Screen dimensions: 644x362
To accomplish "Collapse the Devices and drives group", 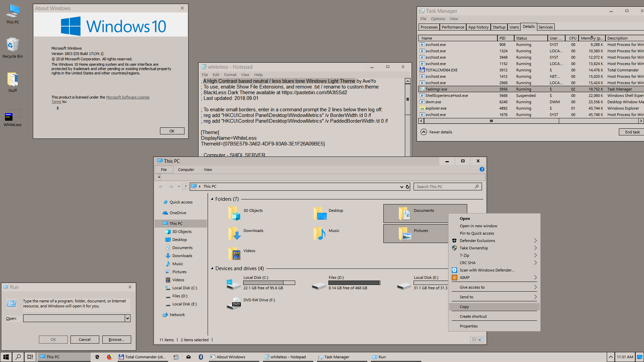I will tap(212, 268).
